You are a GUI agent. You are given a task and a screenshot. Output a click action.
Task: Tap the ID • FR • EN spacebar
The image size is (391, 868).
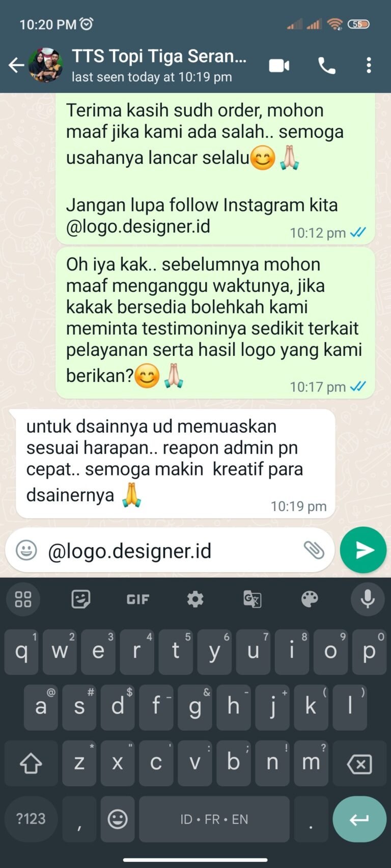tap(214, 819)
